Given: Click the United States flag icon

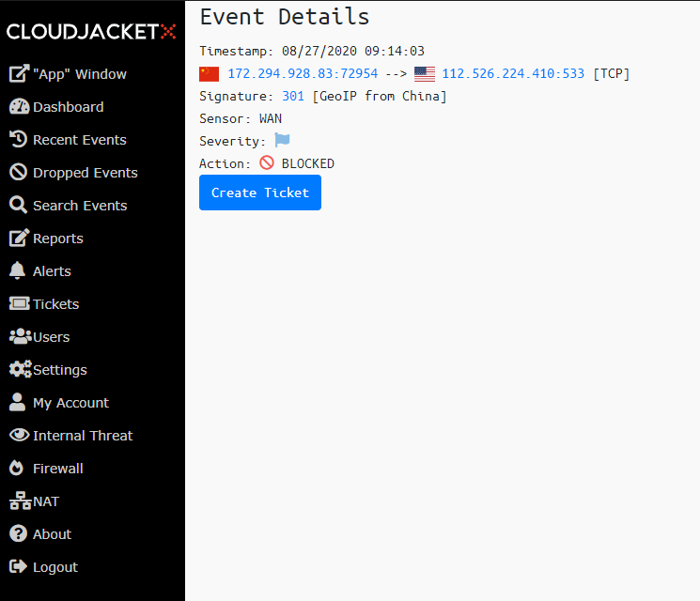Looking at the screenshot, I should click(x=425, y=74).
